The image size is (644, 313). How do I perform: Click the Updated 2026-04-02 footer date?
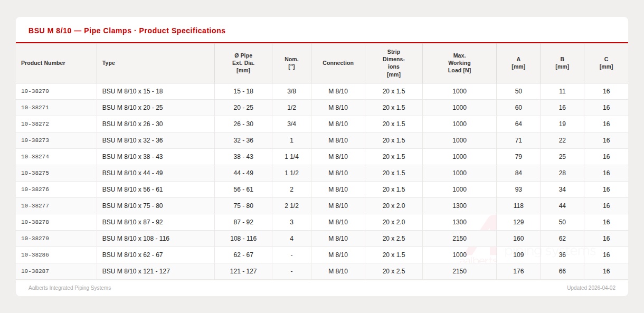[591, 288]
